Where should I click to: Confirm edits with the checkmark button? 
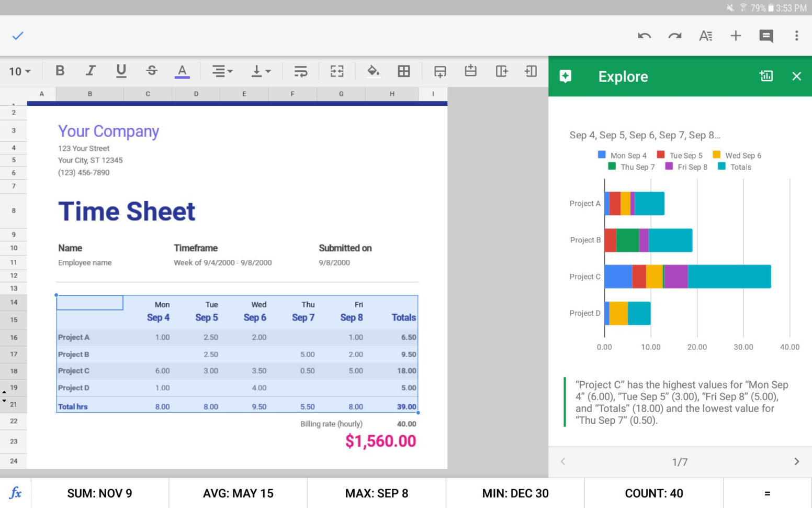17,36
